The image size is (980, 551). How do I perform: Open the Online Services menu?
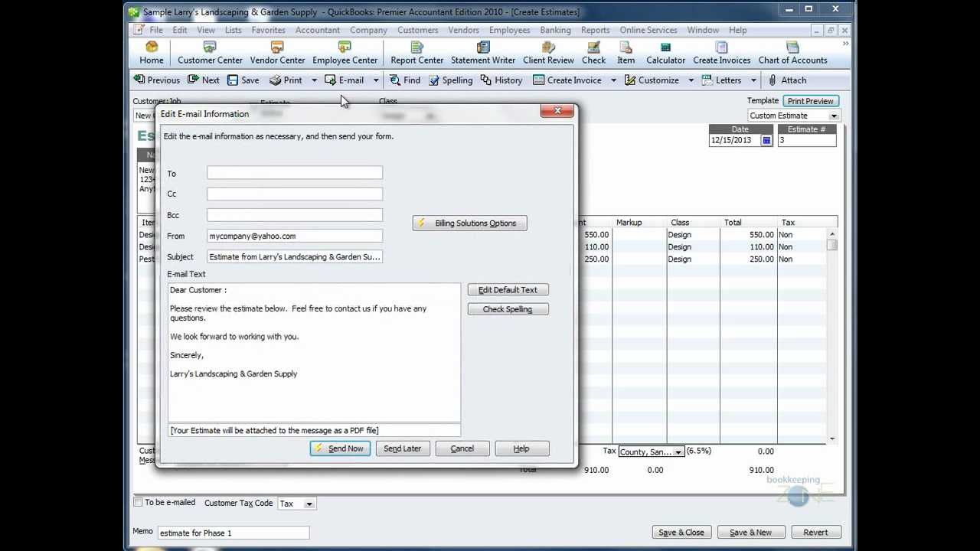coord(648,30)
